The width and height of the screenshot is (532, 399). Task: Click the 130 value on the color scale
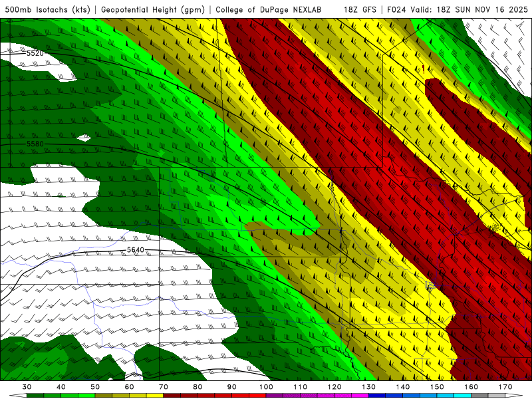point(368,387)
